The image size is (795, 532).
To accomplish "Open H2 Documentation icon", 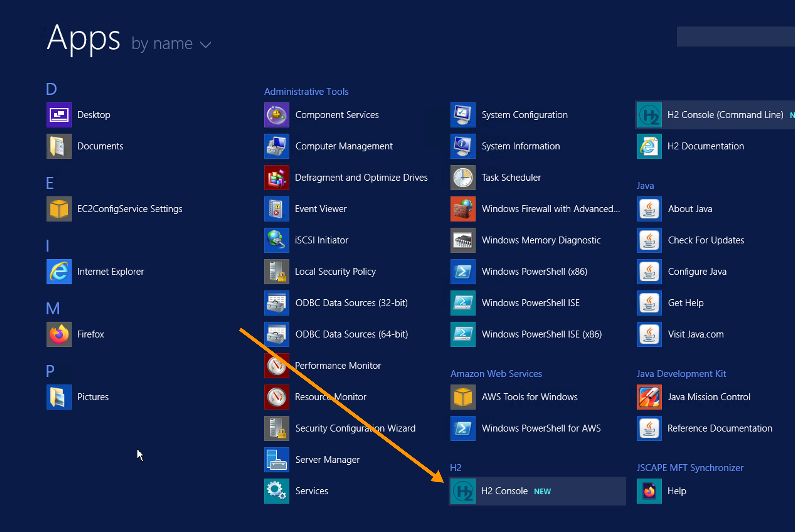I will coord(649,146).
